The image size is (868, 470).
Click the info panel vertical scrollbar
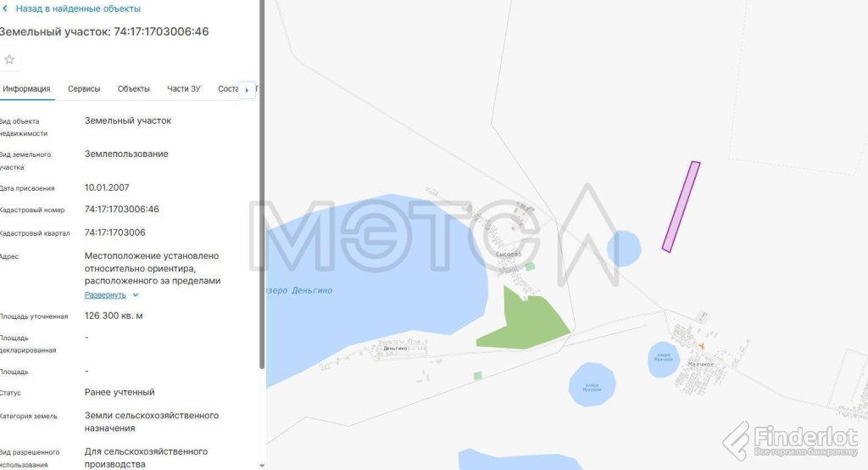pyautogui.click(x=262, y=185)
